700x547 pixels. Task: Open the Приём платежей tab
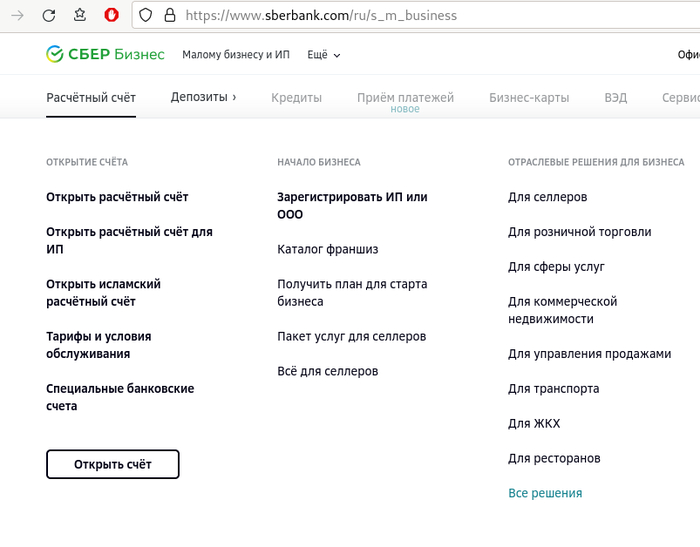405,98
